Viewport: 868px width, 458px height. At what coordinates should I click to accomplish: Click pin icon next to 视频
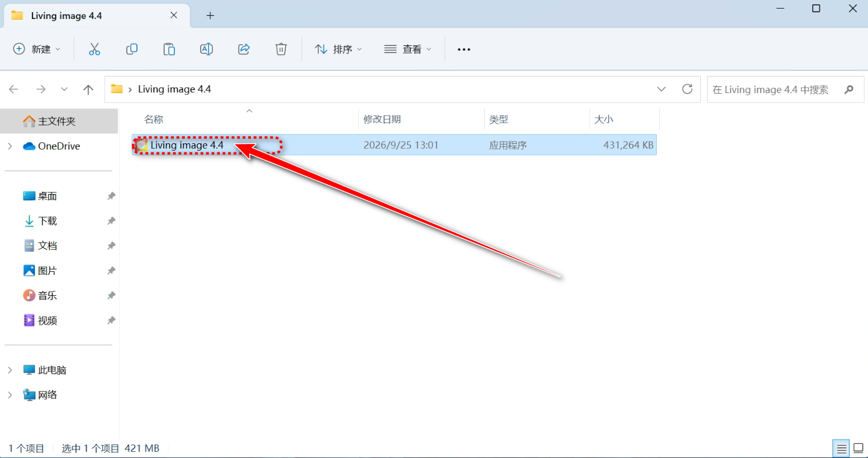(111, 320)
